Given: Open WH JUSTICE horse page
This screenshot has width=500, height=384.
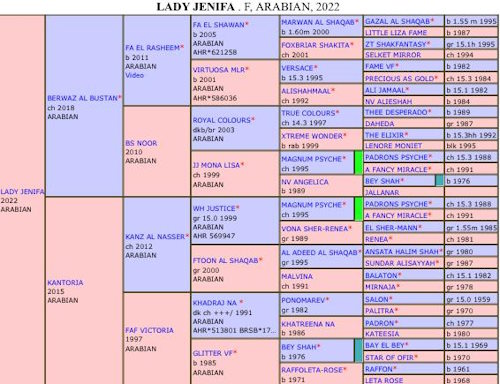Looking at the screenshot, I should [x=214, y=209].
